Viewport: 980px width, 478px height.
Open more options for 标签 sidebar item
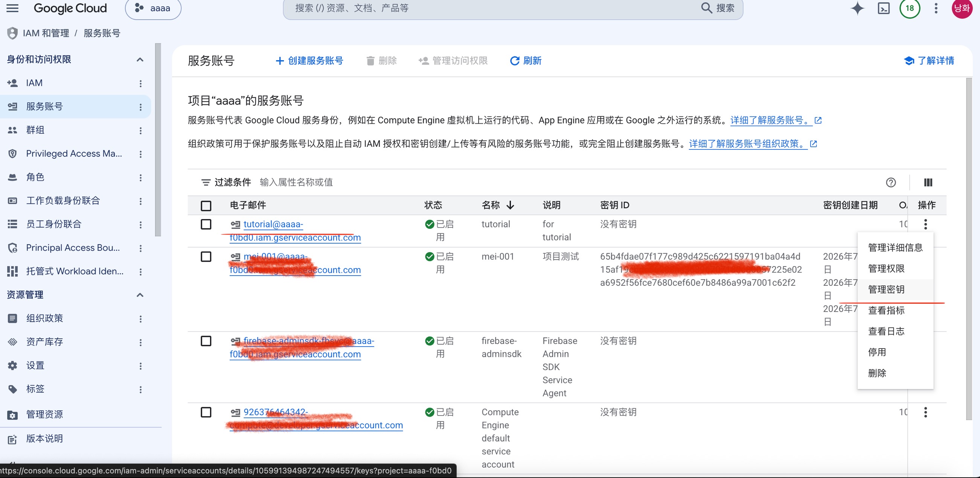click(x=140, y=390)
